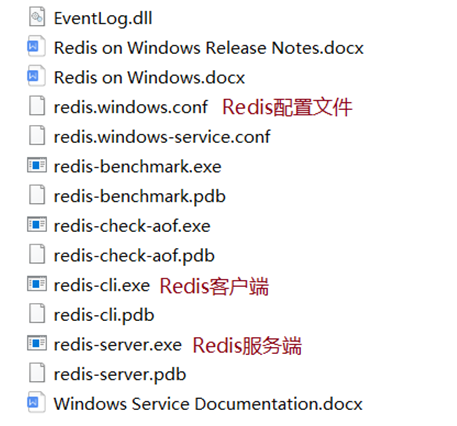Select the redis-cli.exe file name
Image resolution: width=457 pixels, height=426 pixels.
click(x=102, y=286)
